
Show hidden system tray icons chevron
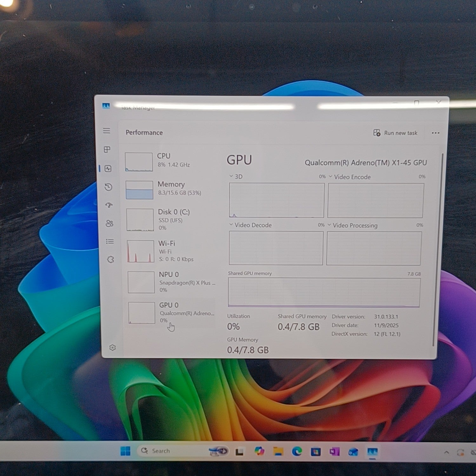click(x=446, y=452)
